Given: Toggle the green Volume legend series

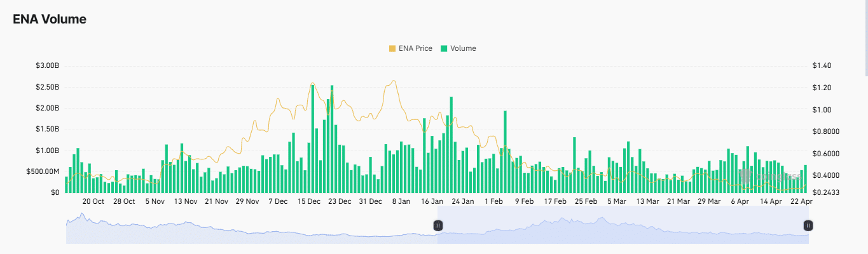Looking at the screenshot, I should (x=458, y=48).
